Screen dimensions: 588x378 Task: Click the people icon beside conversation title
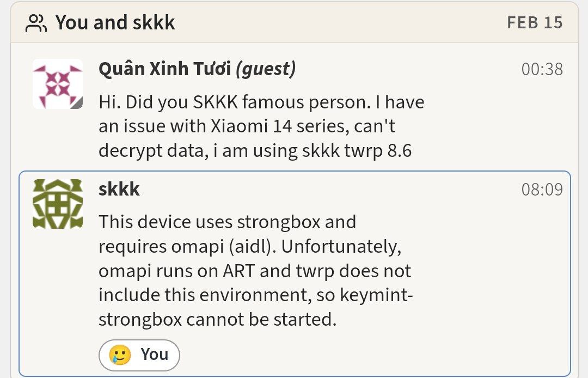36,23
